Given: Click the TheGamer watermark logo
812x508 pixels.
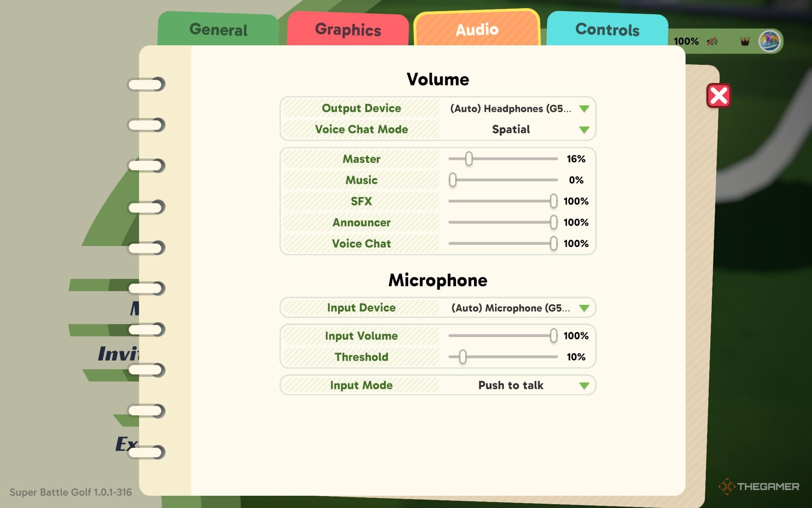Looking at the screenshot, I should pyautogui.click(x=759, y=486).
